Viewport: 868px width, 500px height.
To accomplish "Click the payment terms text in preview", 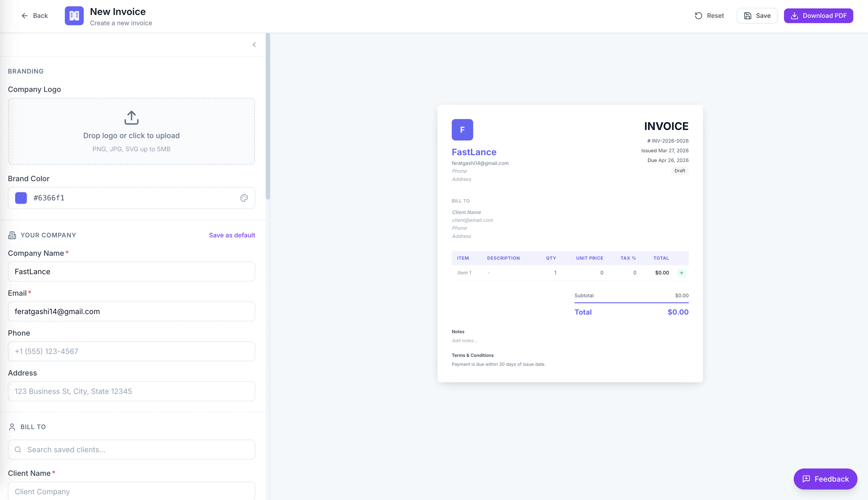I will [499, 364].
